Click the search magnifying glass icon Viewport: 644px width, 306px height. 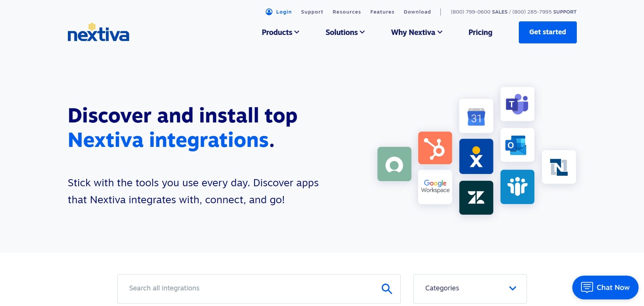[x=386, y=288]
